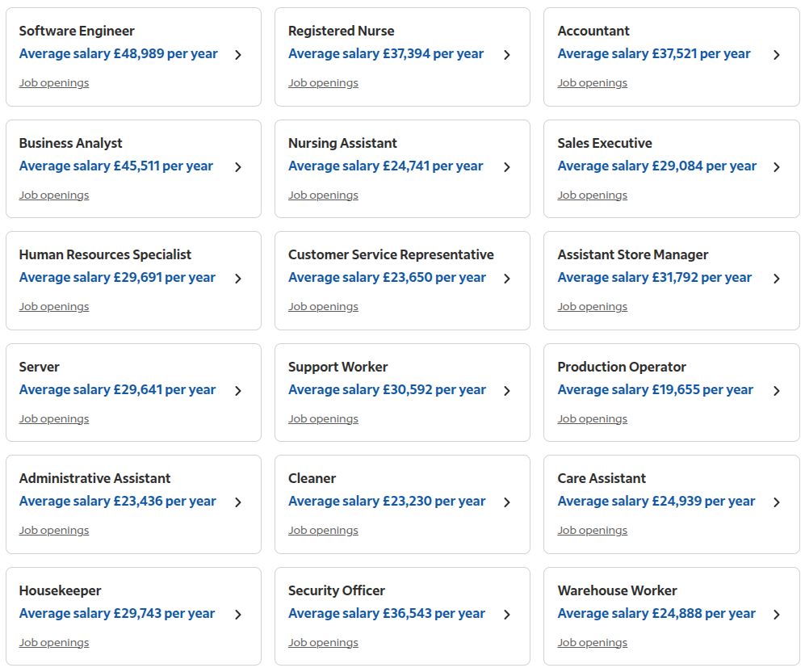Screen dimensions: 805x672
Task: Click the chevron next to Business Analyst salary
Action: (237, 167)
